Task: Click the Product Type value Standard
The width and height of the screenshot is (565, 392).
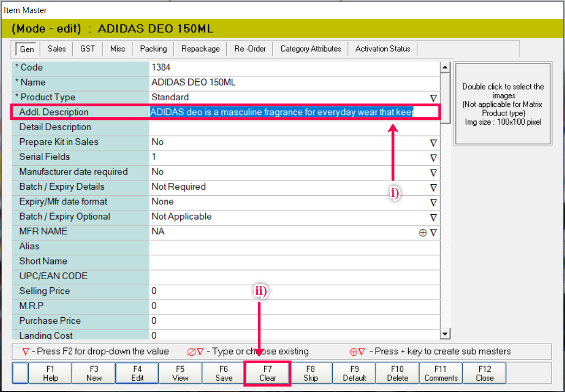Action: point(170,98)
